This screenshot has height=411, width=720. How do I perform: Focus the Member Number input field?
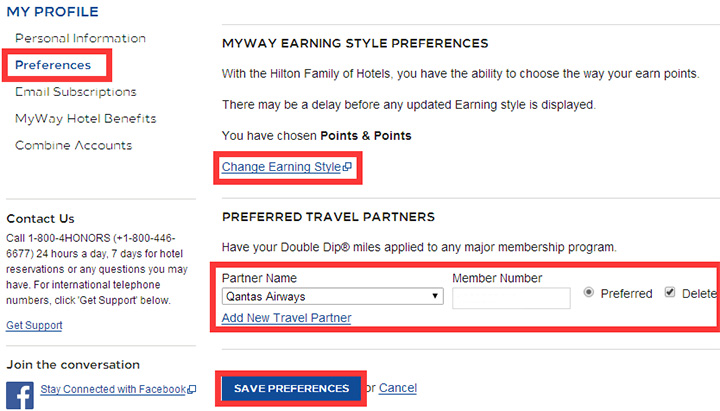pyautogui.click(x=511, y=298)
